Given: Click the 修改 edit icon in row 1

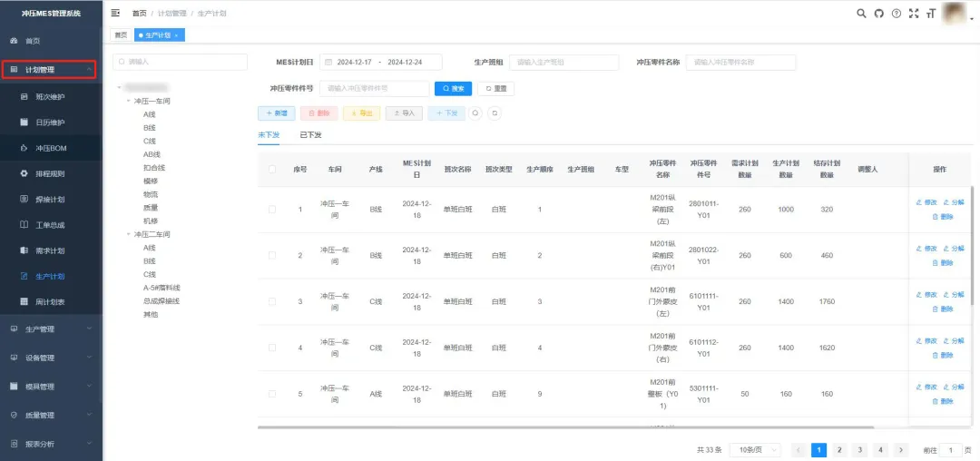Looking at the screenshot, I should click(x=926, y=201).
